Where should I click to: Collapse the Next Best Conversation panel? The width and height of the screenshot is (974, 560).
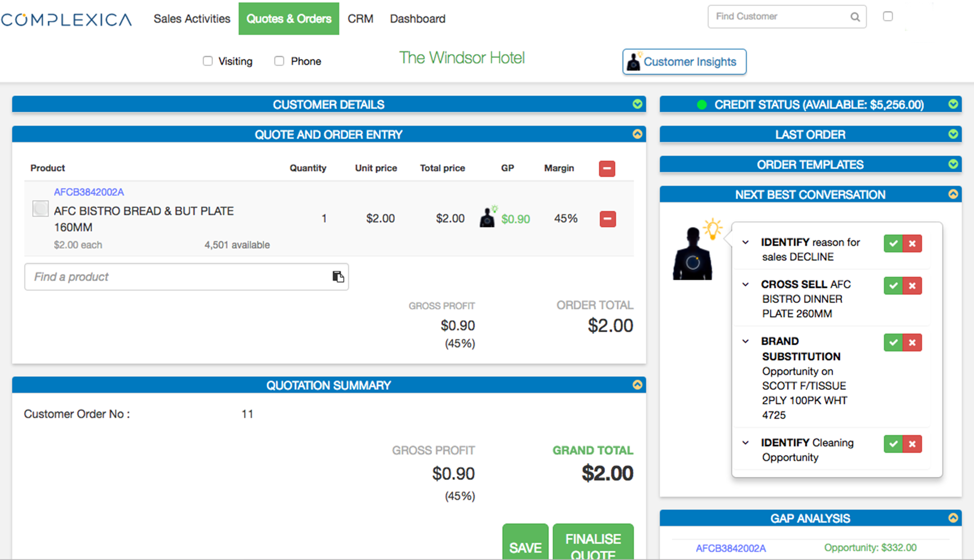pos(953,194)
